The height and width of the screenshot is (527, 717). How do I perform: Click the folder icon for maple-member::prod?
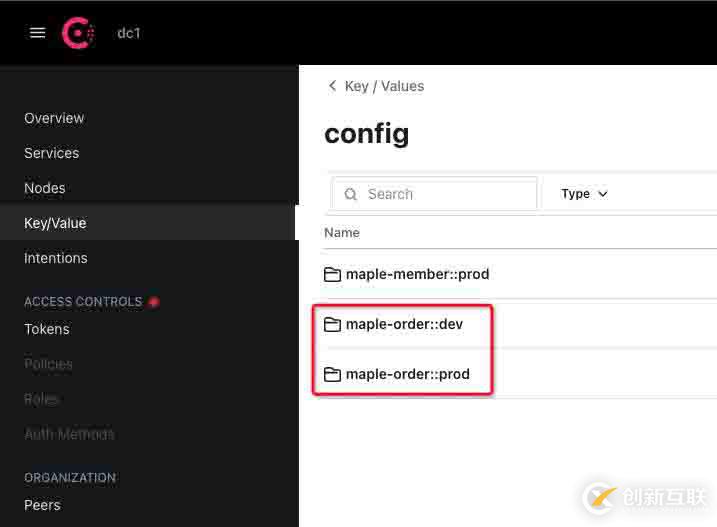(332, 274)
